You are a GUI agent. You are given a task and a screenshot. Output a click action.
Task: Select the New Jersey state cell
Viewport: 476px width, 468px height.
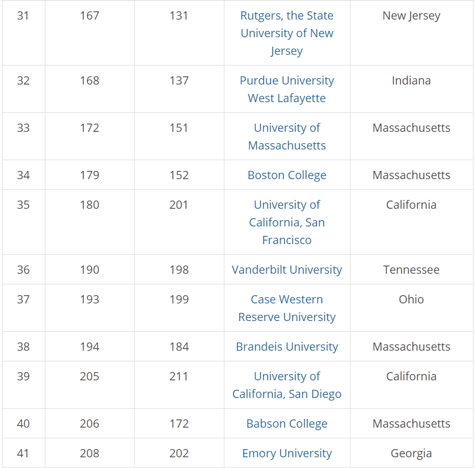(x=411, y=16)
